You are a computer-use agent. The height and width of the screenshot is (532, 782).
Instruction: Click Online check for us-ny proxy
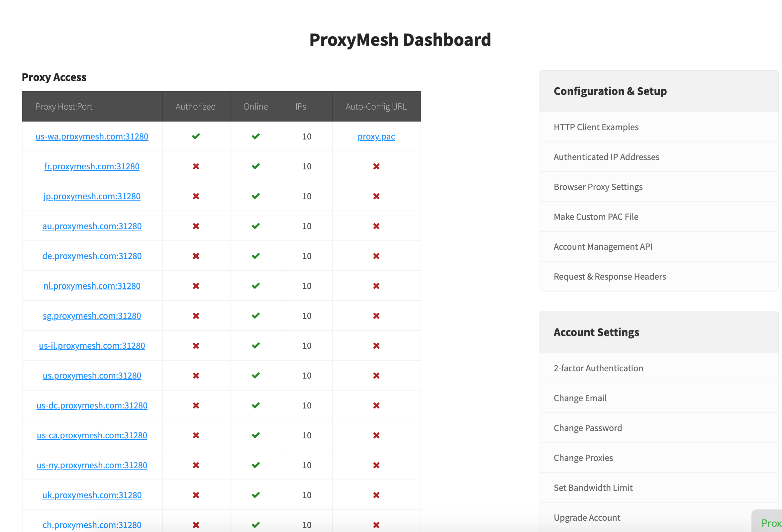(256, 466)
